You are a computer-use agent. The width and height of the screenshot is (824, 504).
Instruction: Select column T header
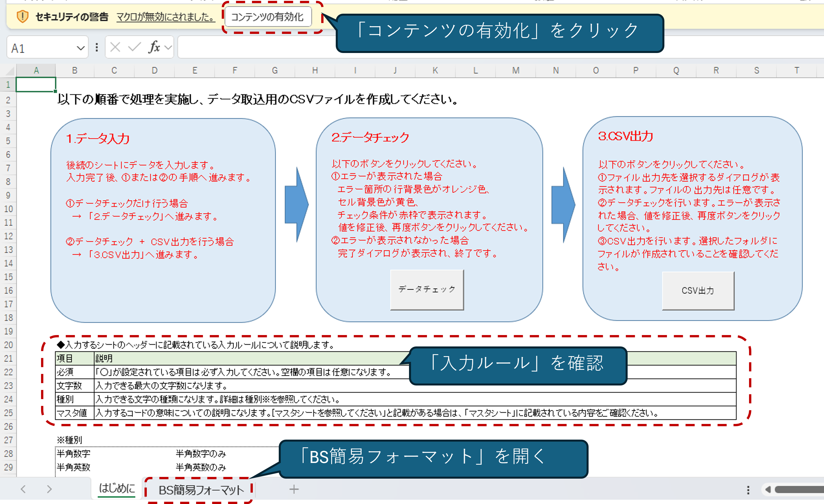(x=797, y=71)
